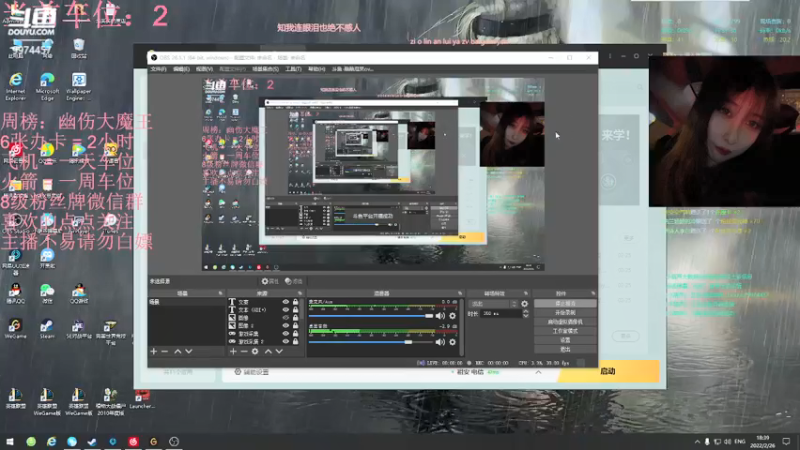Open Internet Explorer from the taskbar
This screenshot has width=800, height=450.
[x=52, y=441]
